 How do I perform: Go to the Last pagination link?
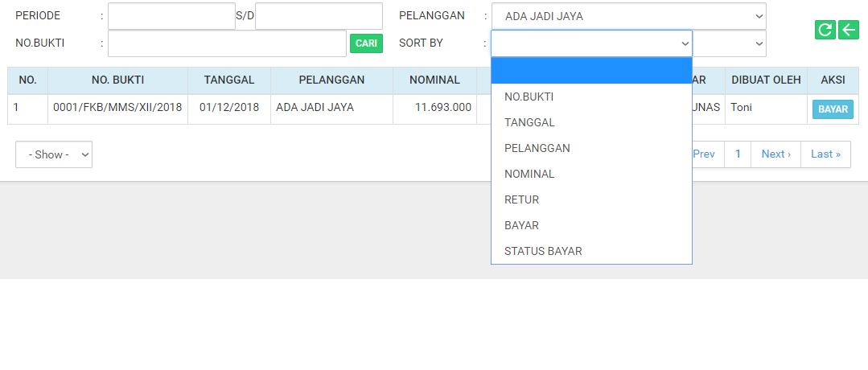(825, 154)
